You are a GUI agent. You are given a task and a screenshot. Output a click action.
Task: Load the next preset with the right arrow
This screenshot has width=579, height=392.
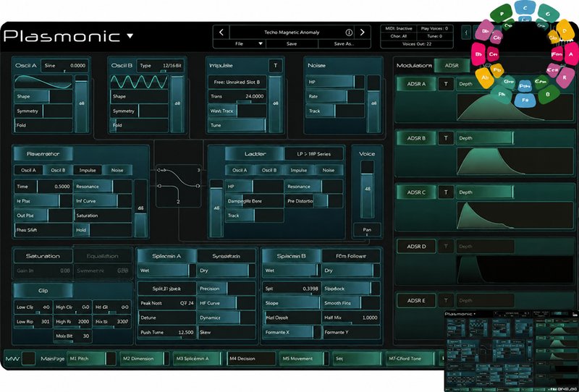click(363, 33)
